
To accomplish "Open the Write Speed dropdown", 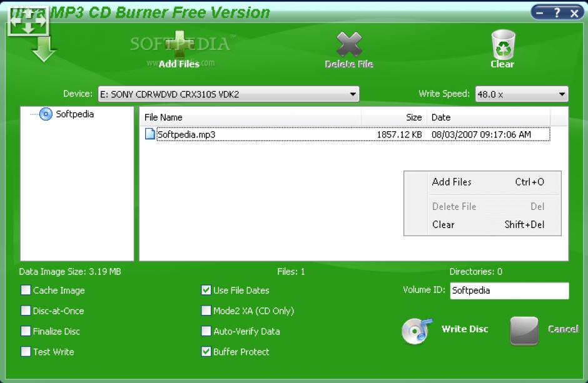I will click(522, 94).
